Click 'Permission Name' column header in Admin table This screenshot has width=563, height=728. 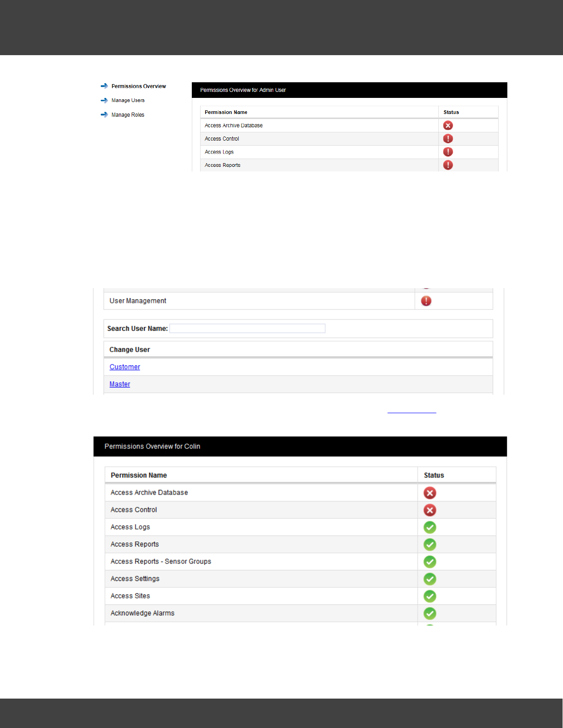226,112
